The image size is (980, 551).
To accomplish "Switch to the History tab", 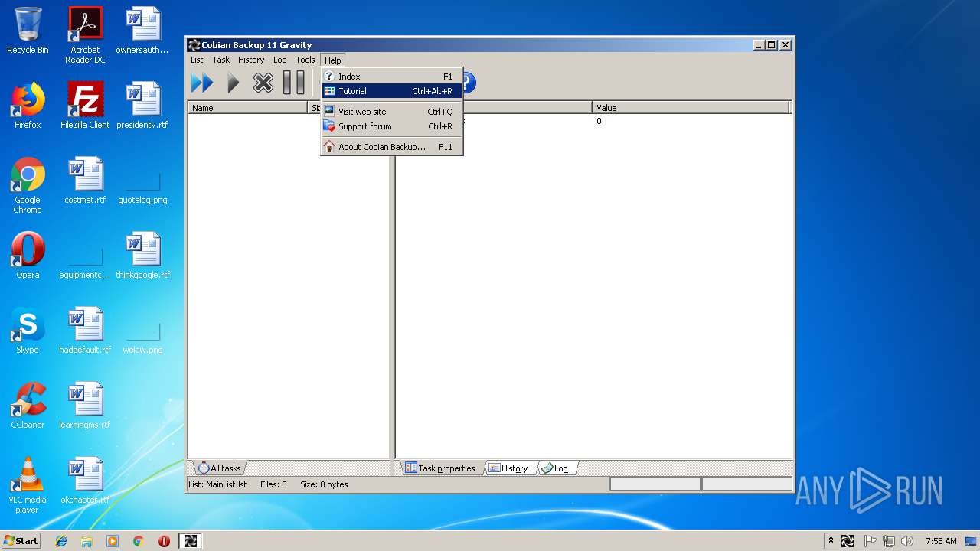I will [x=508, y=468].
